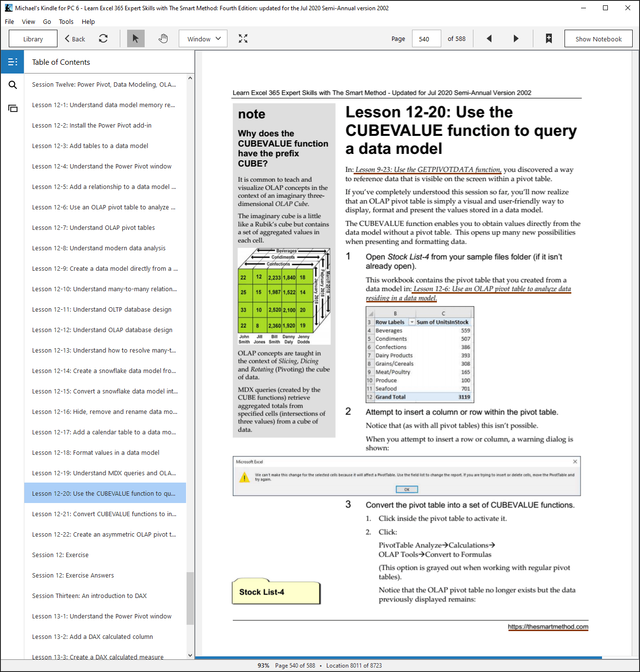Open Lesson 12-11 OLTP database design
This screenshot has width=640, height=672.
tap(105, 309)
